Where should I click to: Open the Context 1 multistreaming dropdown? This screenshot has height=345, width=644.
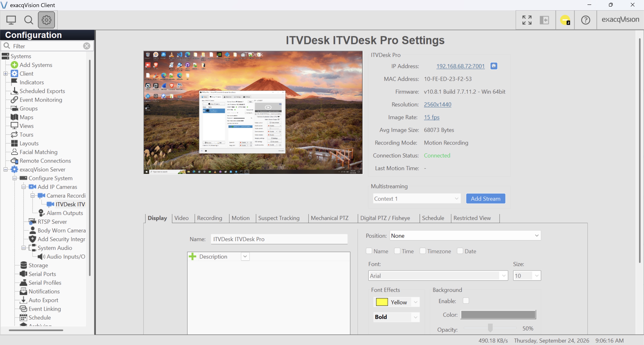click(417, 198)
